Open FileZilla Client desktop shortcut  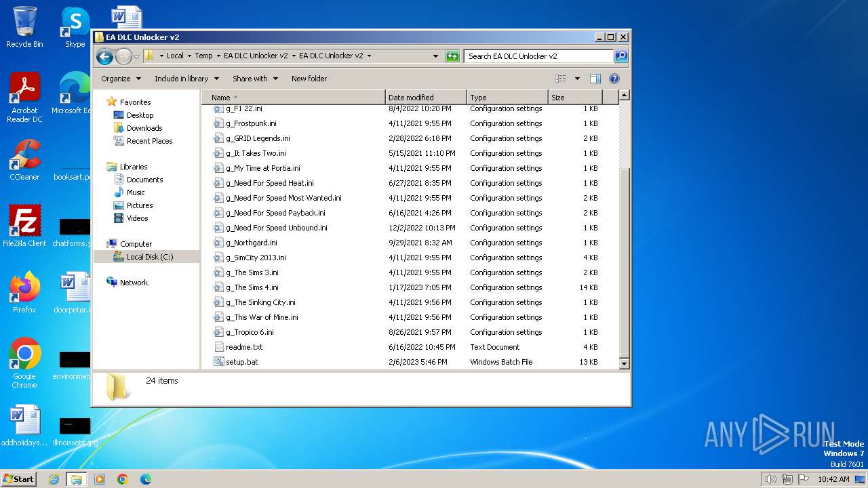point(24,226)
